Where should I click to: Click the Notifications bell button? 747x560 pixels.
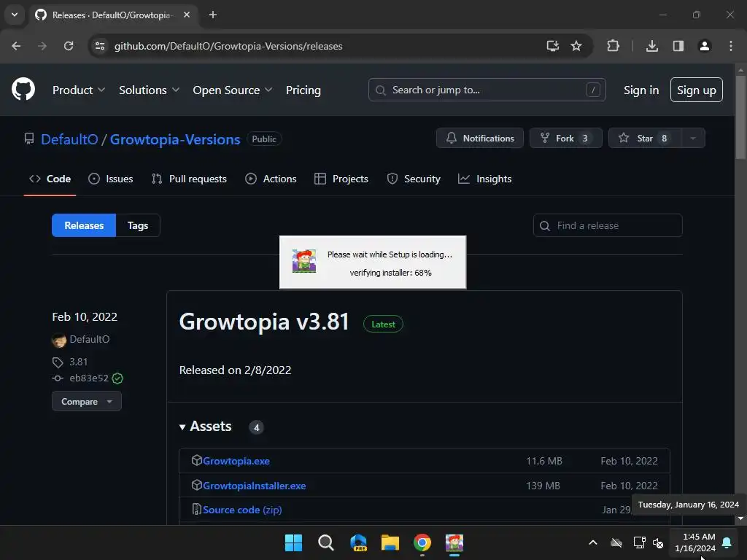480,138
